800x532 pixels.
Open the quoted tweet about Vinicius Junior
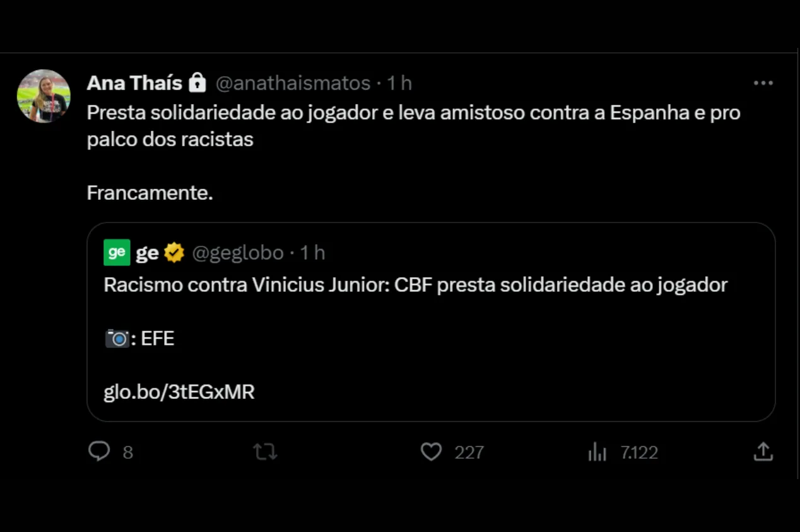click(x=442, y=315)
